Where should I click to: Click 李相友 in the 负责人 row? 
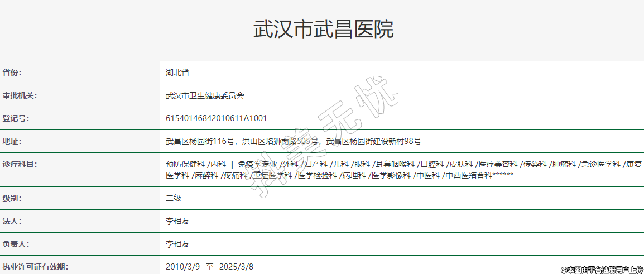[177, 244]
